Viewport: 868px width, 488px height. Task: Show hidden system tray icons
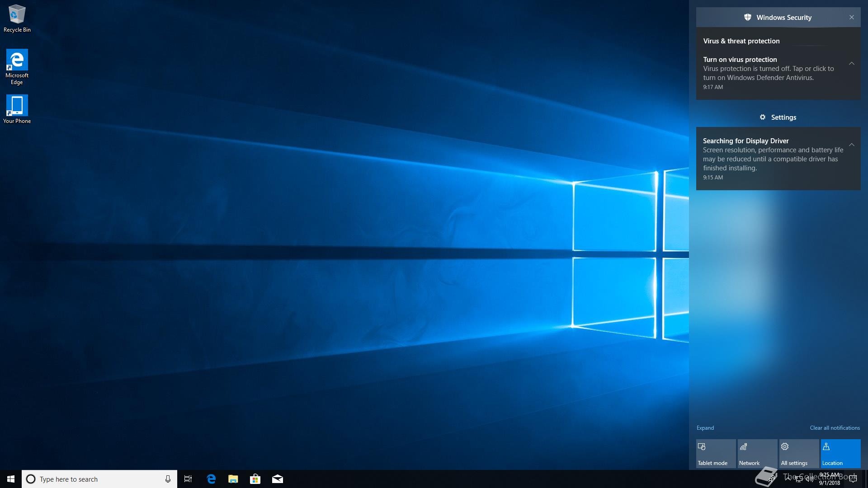point(788,479)
